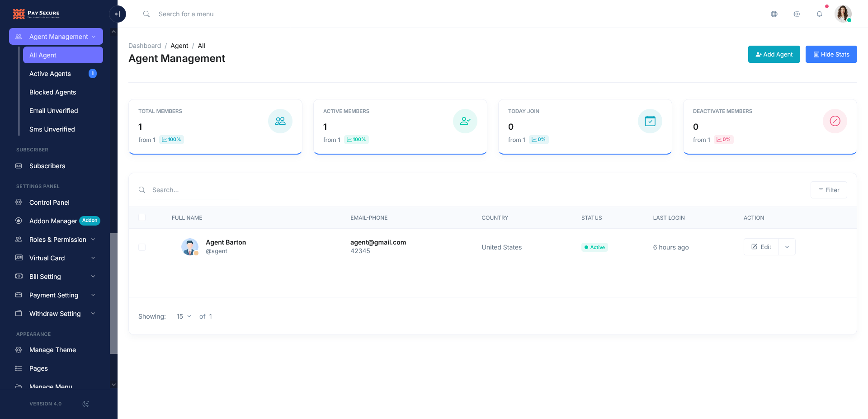Click the settings gear in the top bar
The height and width of the screenshot is (419, 868).
[x=797, y=14]
